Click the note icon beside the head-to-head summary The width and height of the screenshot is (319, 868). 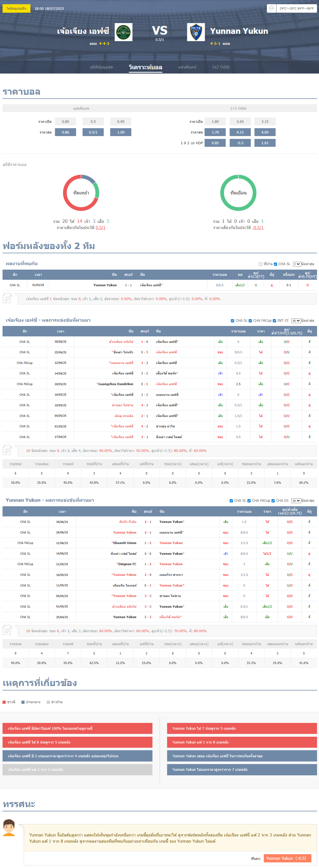[7, 298]
